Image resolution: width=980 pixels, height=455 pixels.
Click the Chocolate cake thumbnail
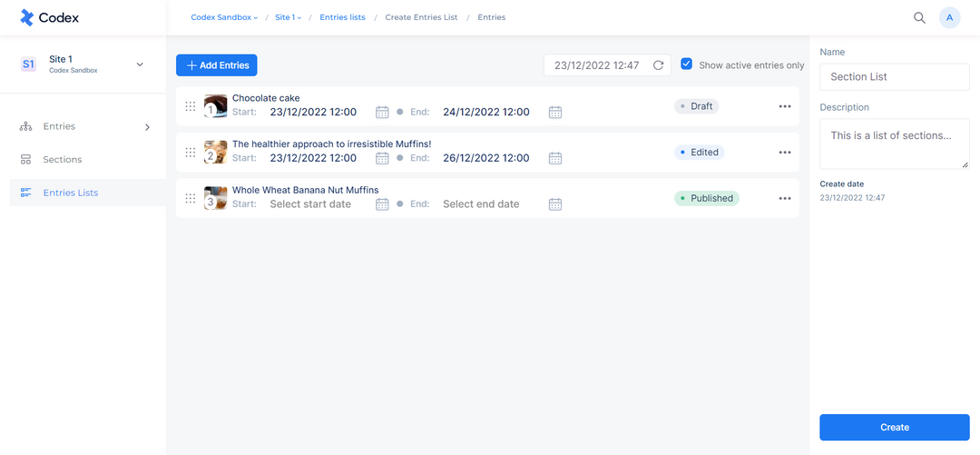(216, 105)
